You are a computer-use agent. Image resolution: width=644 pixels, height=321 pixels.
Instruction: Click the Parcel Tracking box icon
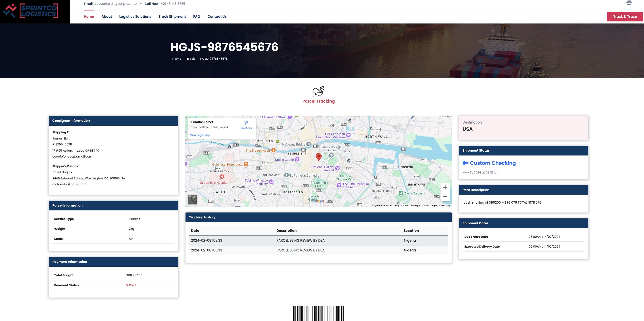pyautogui.click(x=318, y=91)
